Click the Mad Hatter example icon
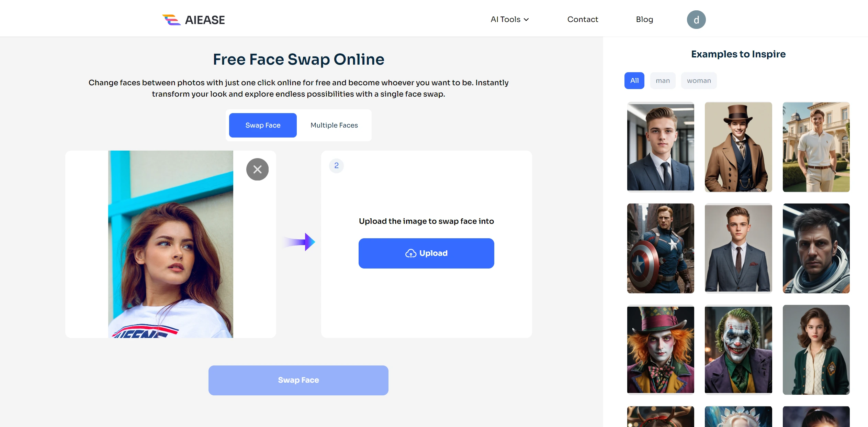Image resolution: width=868 pixels, height=427 pixels. click(x=661, y=349)
